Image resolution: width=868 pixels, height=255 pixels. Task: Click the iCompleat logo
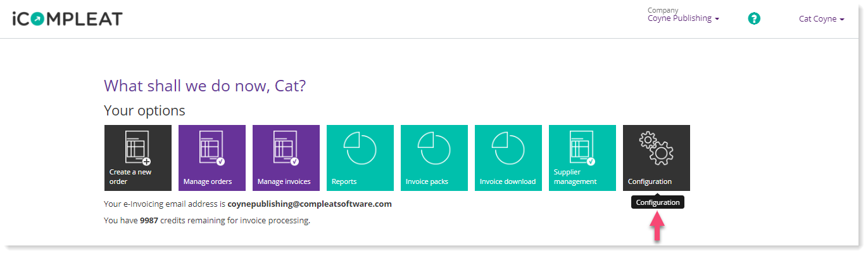pyautogui.click(x=66, y=19)
